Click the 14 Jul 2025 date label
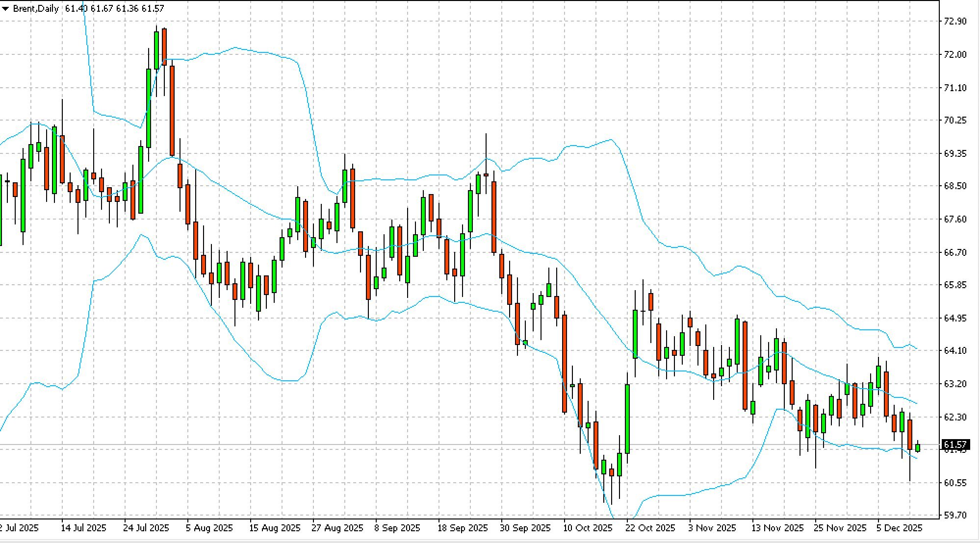Screen dimensions: 980x543 click(x=83, y=528)
